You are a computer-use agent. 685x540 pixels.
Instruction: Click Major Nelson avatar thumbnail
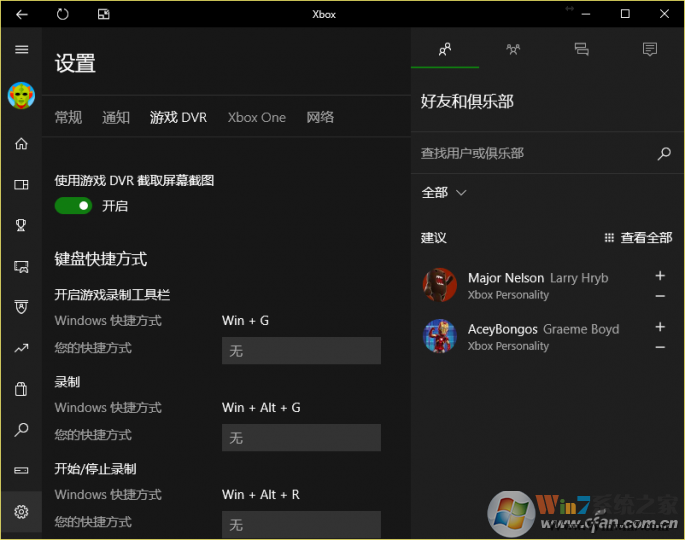[440, 285]
